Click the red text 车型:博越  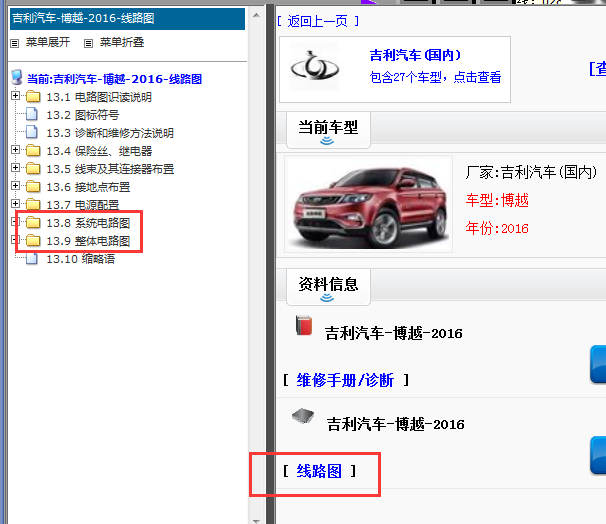click(497, 201)
